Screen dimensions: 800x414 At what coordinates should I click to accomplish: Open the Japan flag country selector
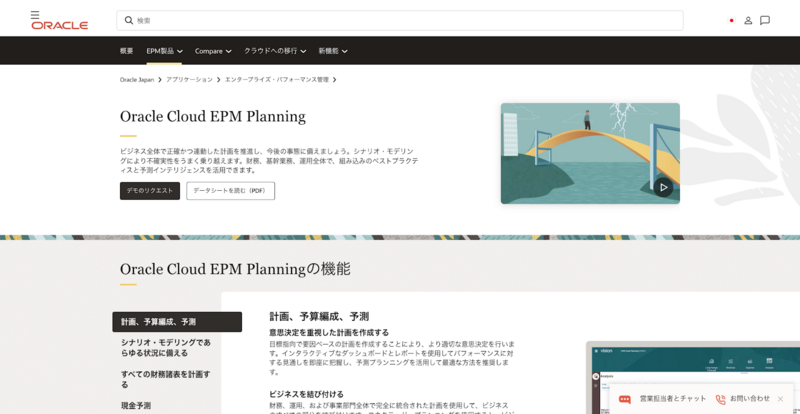click(731, 20)
